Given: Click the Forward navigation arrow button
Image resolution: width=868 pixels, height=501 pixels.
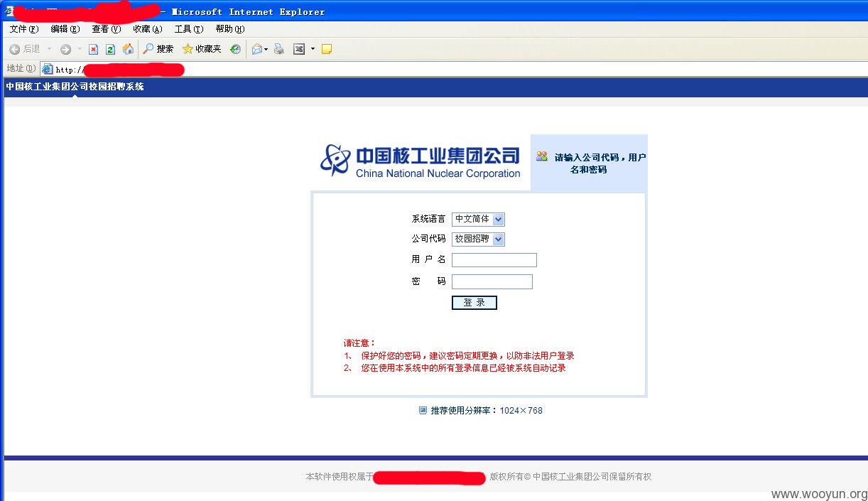Looking at the screenshot, I should click(65, 49).
